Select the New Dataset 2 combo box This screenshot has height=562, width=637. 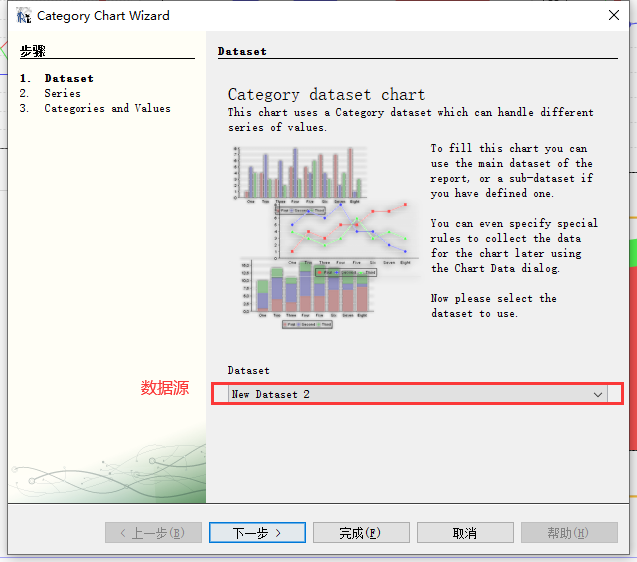pyautogui.click(x=418, y=394)
